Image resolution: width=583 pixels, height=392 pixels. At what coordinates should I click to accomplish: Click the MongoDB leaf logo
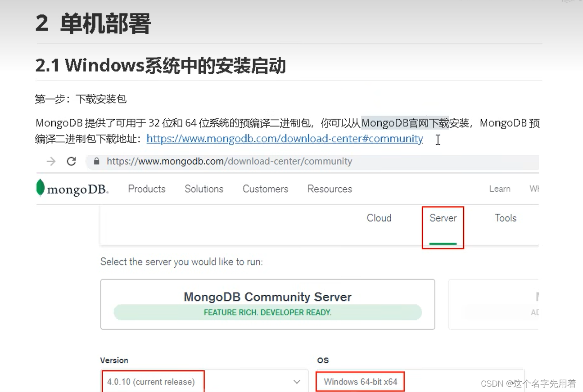click(x=41, y=188)
